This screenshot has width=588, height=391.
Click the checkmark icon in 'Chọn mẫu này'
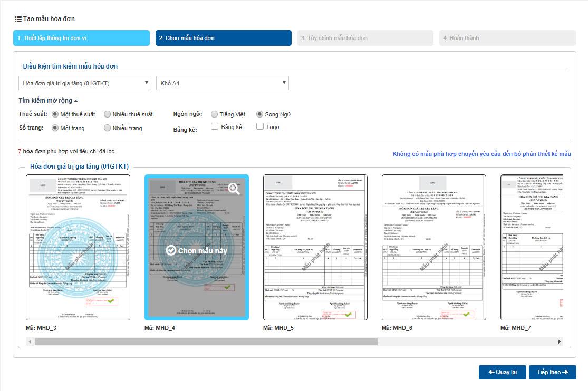pos(170,250)
